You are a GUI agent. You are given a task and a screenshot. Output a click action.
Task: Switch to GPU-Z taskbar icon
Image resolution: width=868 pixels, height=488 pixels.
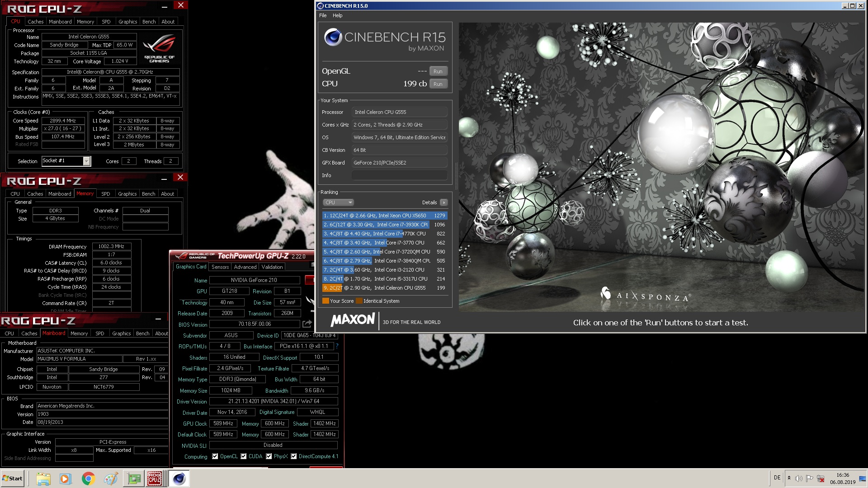[134, 479]
